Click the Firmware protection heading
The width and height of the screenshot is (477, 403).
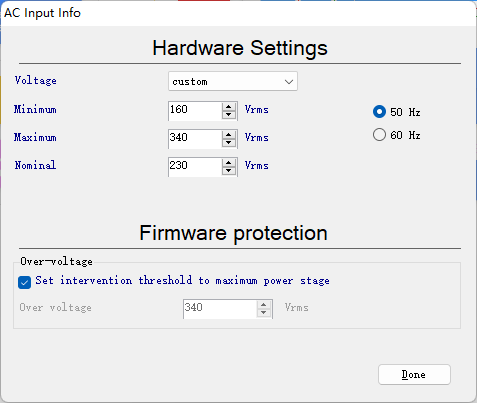point(233,233)
